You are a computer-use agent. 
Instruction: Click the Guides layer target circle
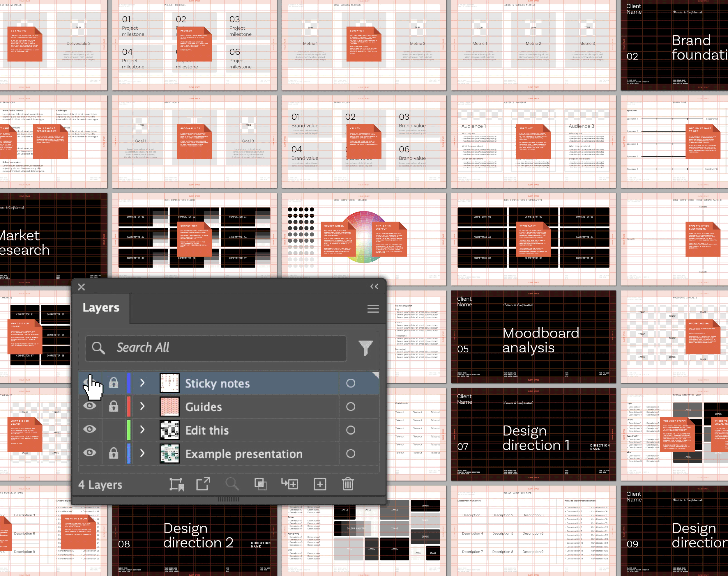tap(351, 407)
